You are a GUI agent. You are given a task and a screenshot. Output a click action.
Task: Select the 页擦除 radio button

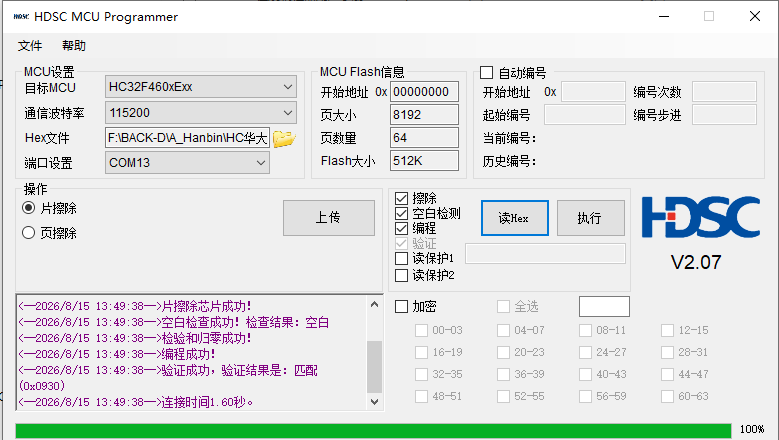pyautogui.click(x=29, y=232)
